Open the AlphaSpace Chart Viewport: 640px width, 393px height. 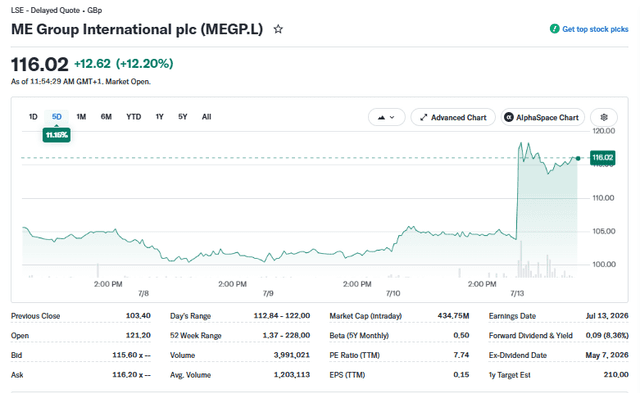point(542,118)
